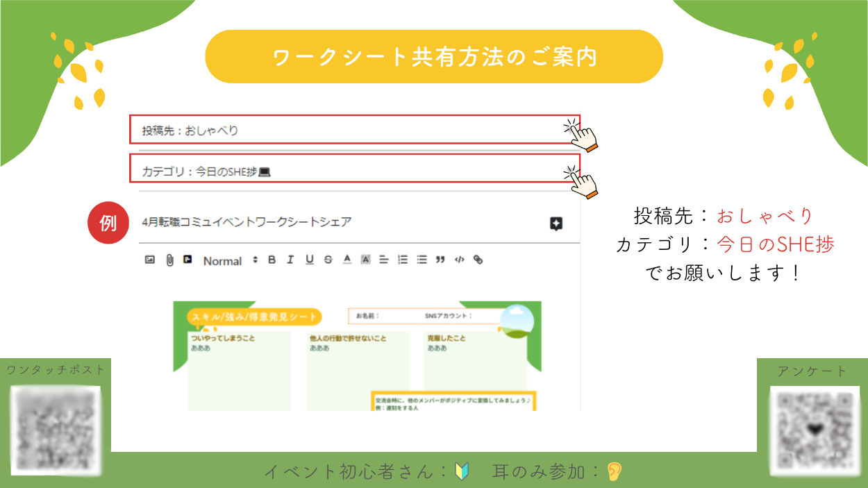Open the text background highlight color
This screenshot has width=868, height=488.
(x=366, y=260)
